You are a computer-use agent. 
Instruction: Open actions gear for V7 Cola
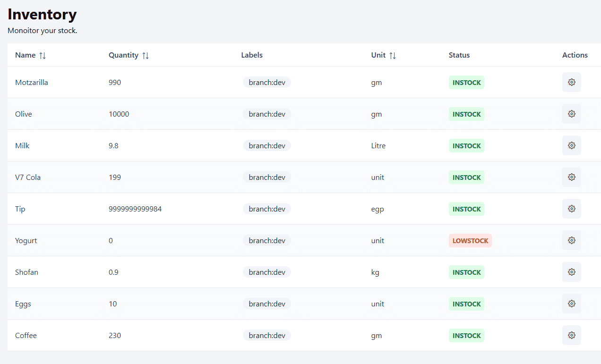571,177
